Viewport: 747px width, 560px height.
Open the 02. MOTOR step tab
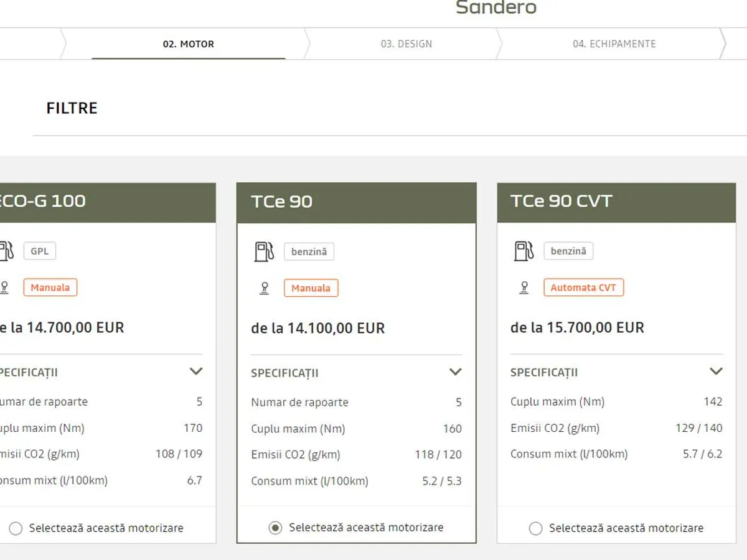(188, 44)
